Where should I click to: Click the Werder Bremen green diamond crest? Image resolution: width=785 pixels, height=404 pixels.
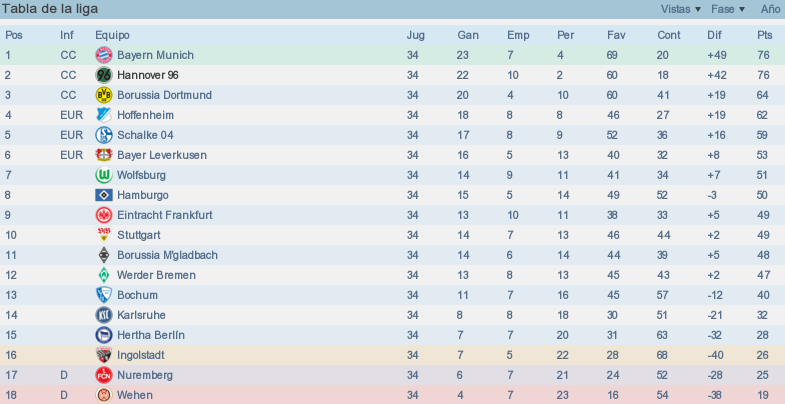pyautogui.click(x=104, y=275)
